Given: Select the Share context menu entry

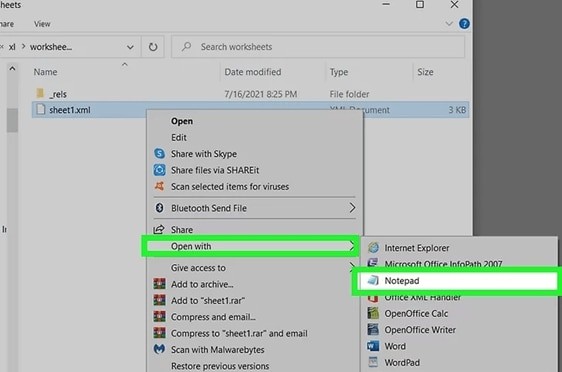Looking at the screenshot, I should tap(255, 230).
